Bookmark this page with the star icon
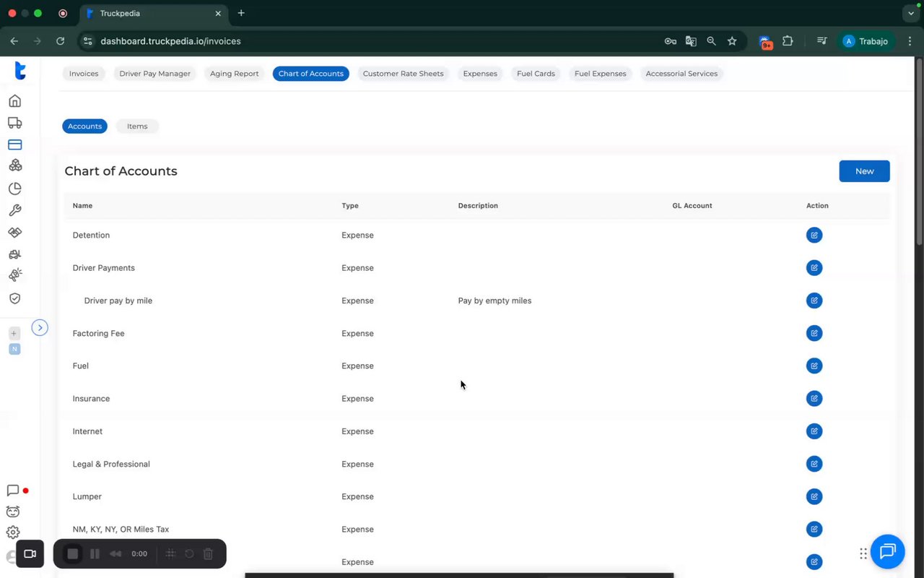This screenshot has width=924, height=578. click(x=732, y=41)
